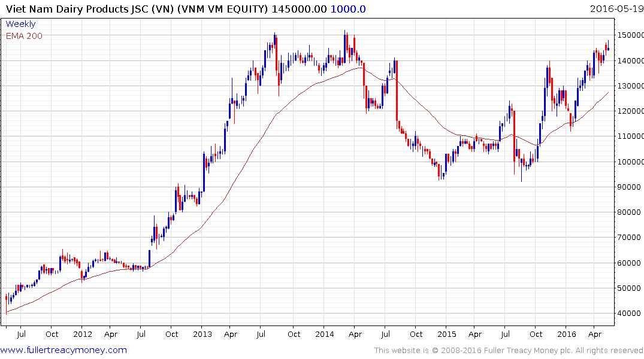Click the 40000 y-axis label
The height and width of the screenshot is (359, 644).
click(629, 314)
